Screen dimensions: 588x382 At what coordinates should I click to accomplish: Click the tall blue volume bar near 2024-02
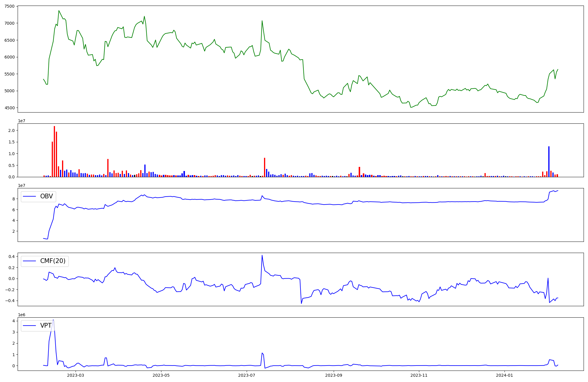pos(549,162)
